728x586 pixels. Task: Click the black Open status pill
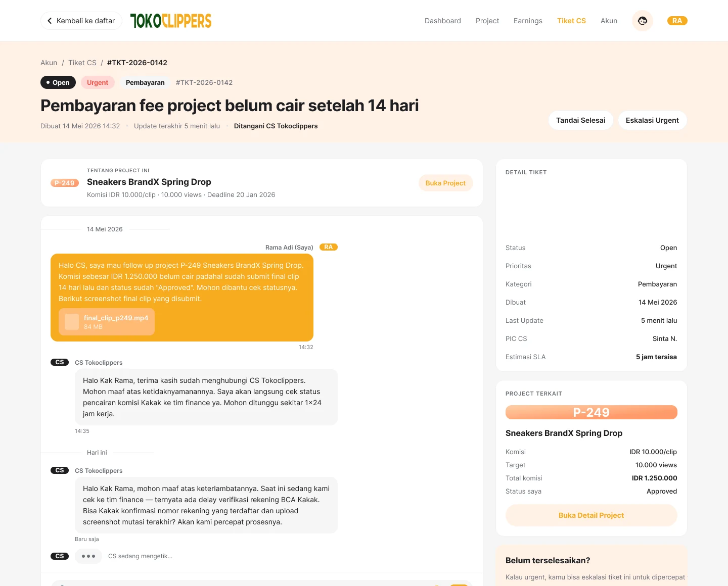[58, 82]
